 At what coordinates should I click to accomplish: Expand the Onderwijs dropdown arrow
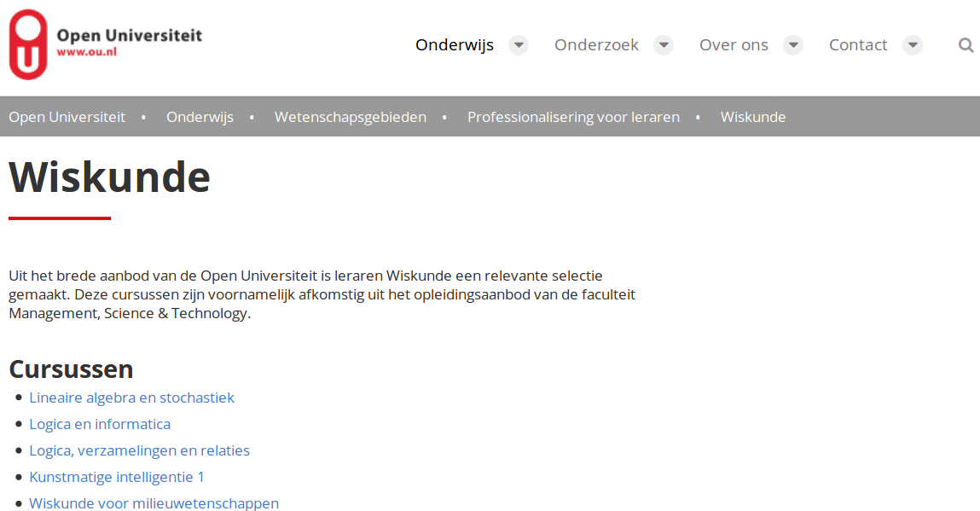coord(518,45)
